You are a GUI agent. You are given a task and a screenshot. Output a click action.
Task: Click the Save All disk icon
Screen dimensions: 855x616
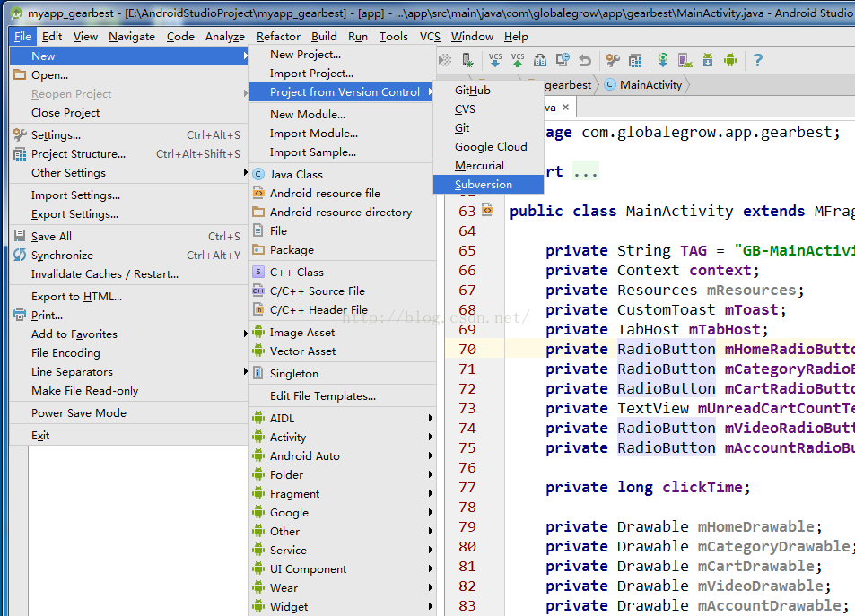(20, 236)
